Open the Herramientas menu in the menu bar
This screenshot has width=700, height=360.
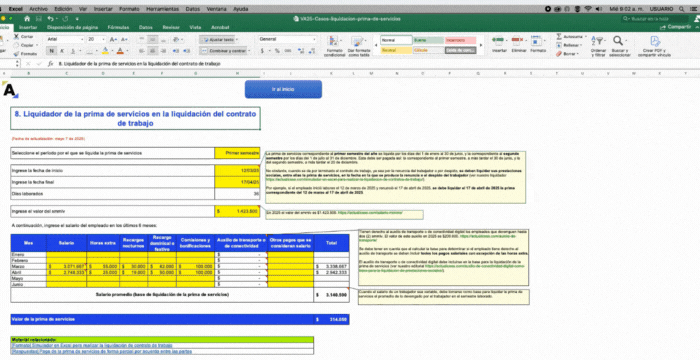pyautogui.click(x=162, y=9)
